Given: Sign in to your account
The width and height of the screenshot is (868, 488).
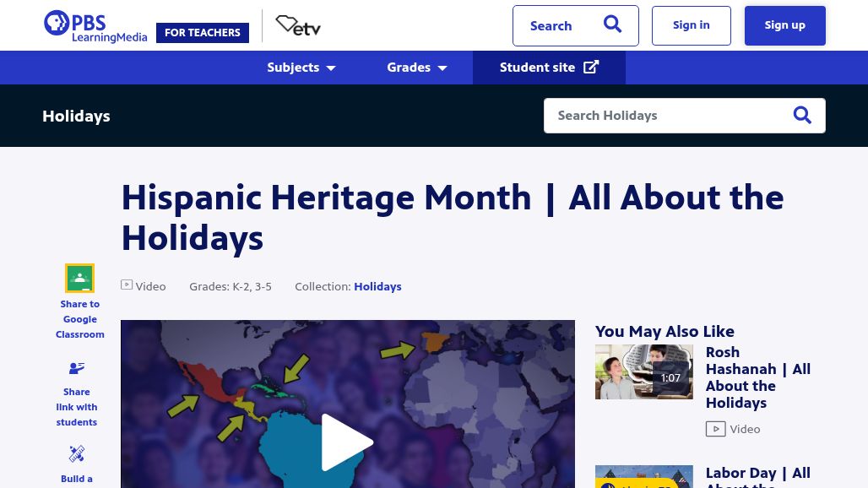Looking at the screenshot, I should (691, 24).
